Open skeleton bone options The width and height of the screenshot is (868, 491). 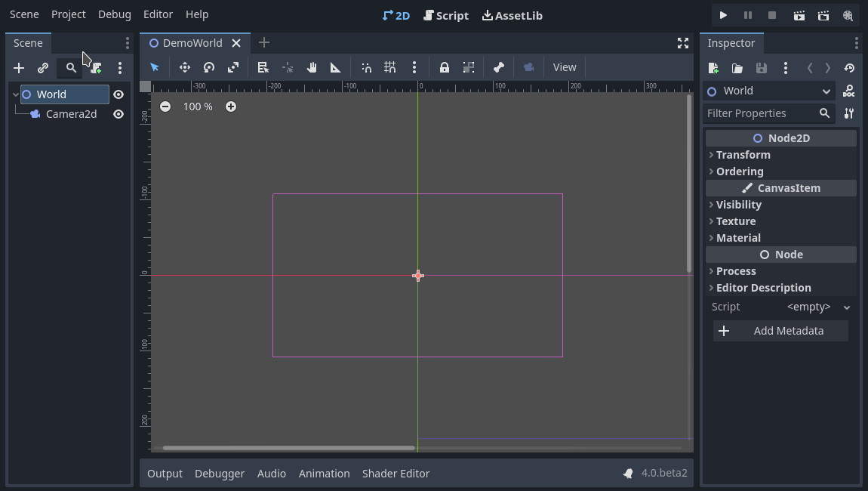[x=499, y=67]
